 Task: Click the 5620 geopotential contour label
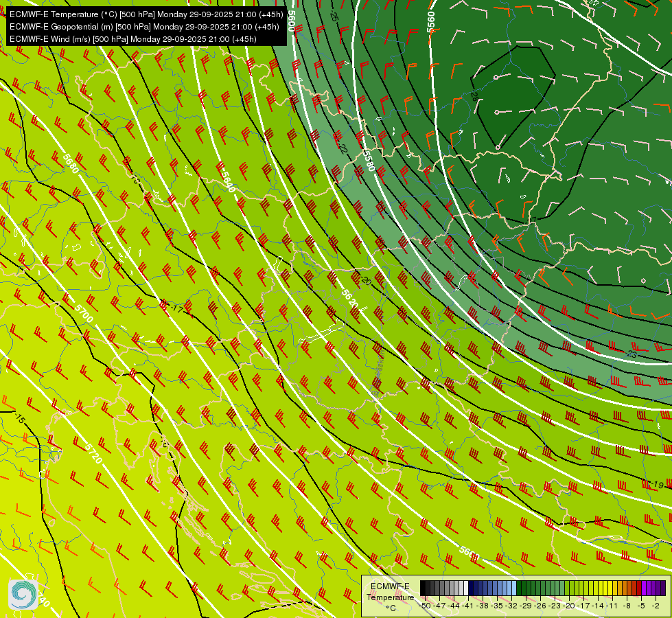click(349, 299)
